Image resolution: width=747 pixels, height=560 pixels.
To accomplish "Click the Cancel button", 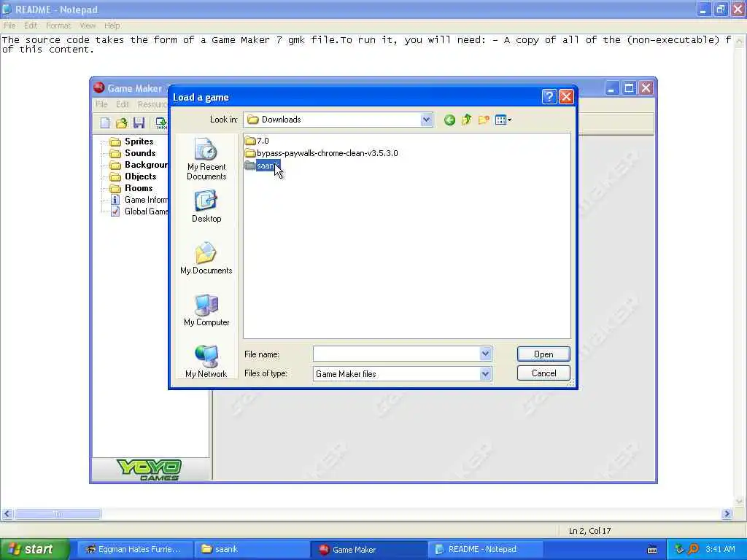I will point(543,373).
